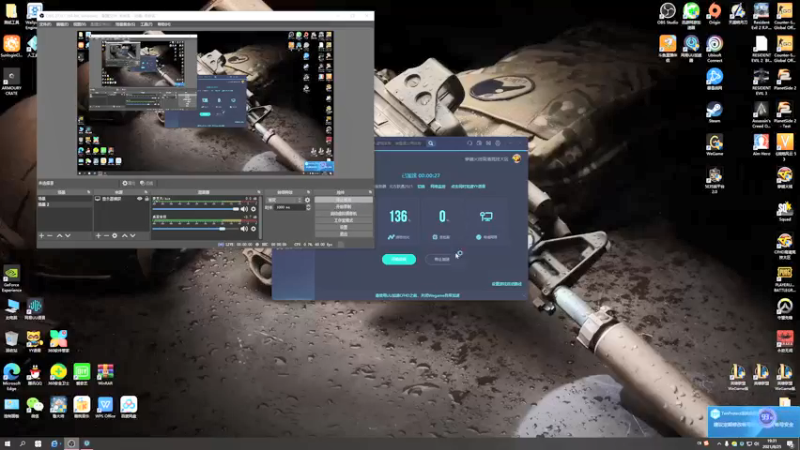Click Studio Mode button in OBS Controls
Viewport: 800px width, 450px height.
point(343,220)
